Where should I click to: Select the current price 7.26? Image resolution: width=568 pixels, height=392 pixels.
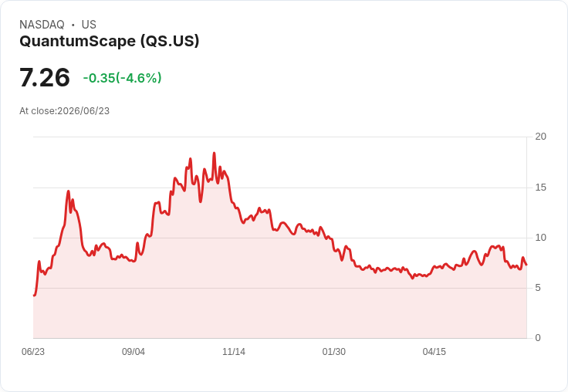coord(45,77)
